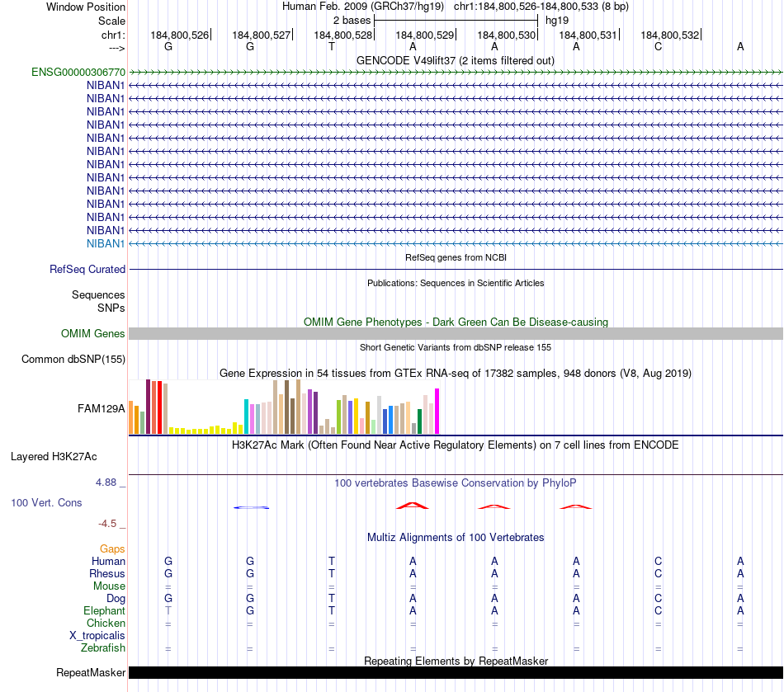
Task: Click the first red PhyloP conservation peak
Action: [413, 506]
